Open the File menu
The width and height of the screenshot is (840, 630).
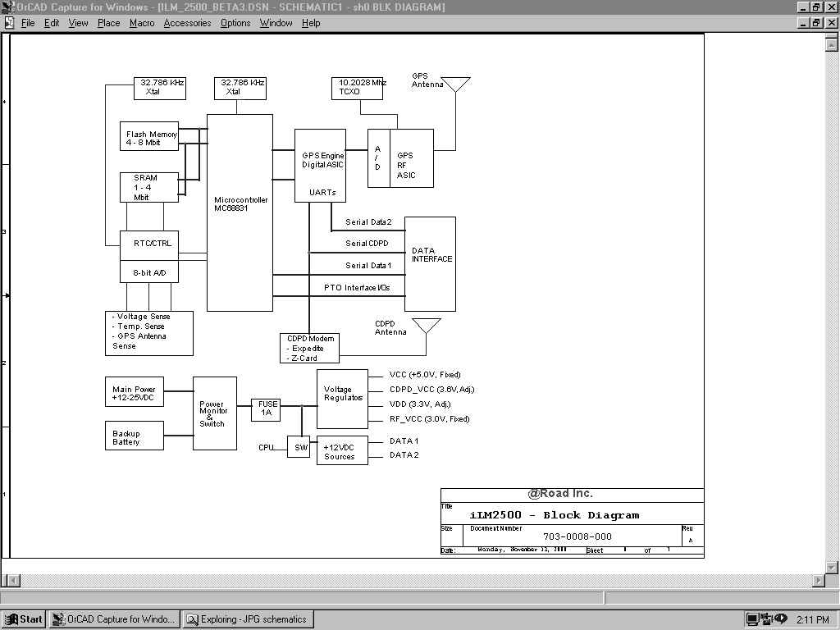(28, 23)
